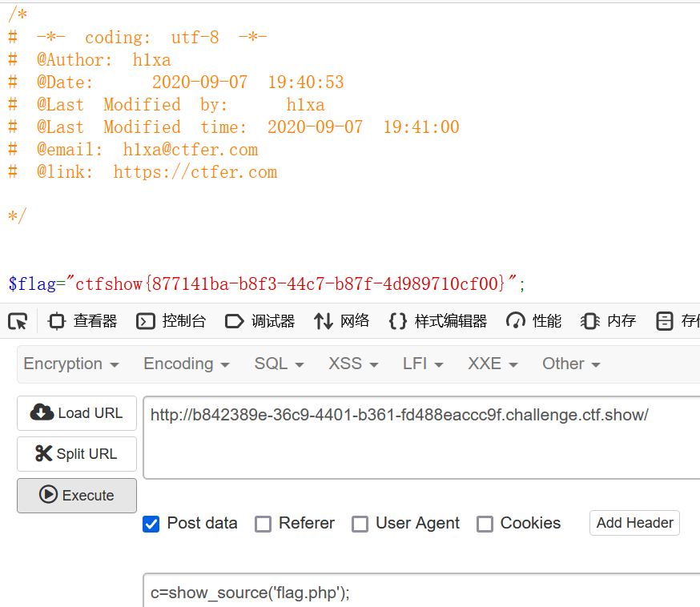
Task: Open the SQL dropdown menu
Action: coord(279,364)
